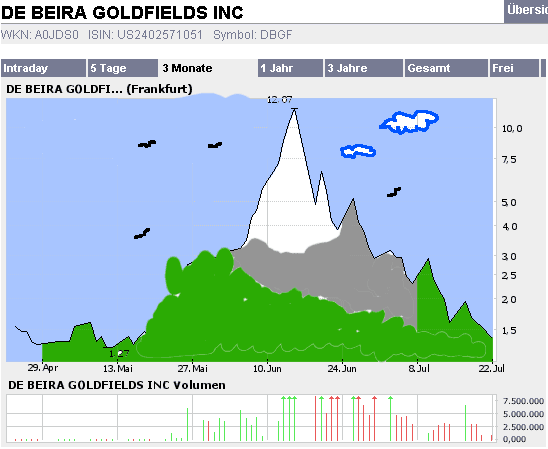Image resolution: width=548 pixels, height=449 pixels.
Task: Click the 29. Apr date axis label
Action: point(43,368)
